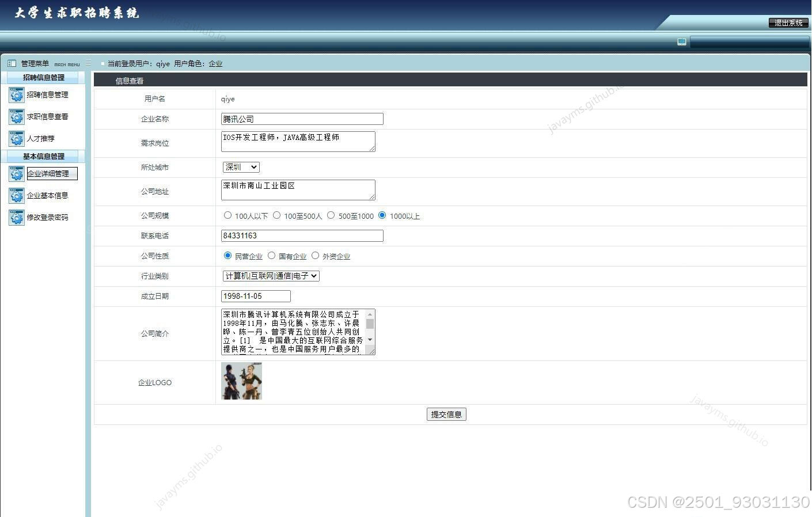Image resolution: width=812 pixels, height=517 pixels.
Task: Click the 公司简介 scrollbar up arrow
Action: click(x=370, y=314)
